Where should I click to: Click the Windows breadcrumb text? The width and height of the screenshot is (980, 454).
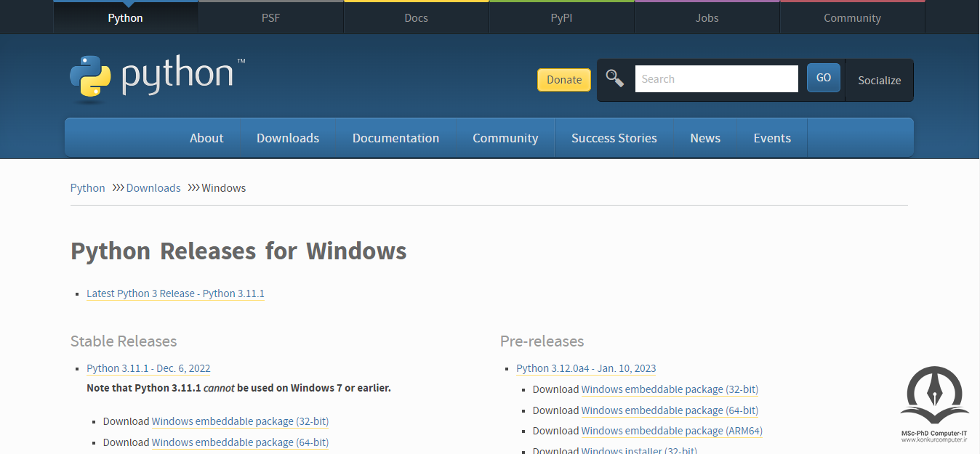(x=224, y=187)
